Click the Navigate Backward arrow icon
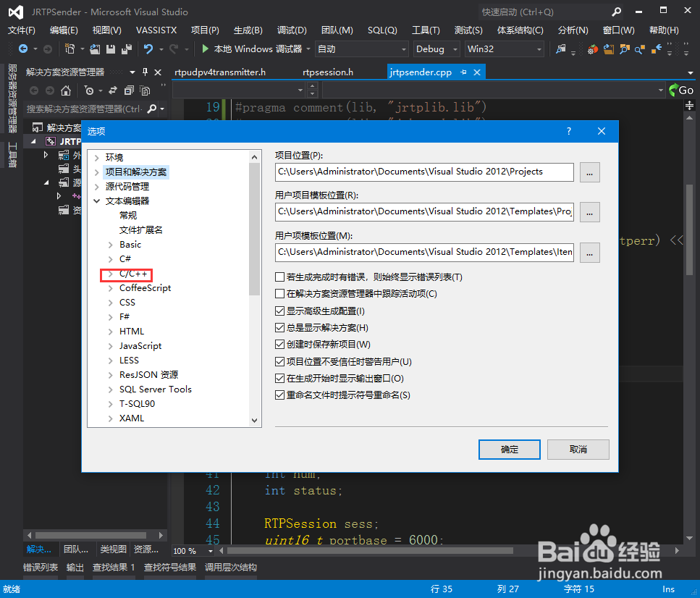This screenshot has height=598, width=700. coord(22,49)
